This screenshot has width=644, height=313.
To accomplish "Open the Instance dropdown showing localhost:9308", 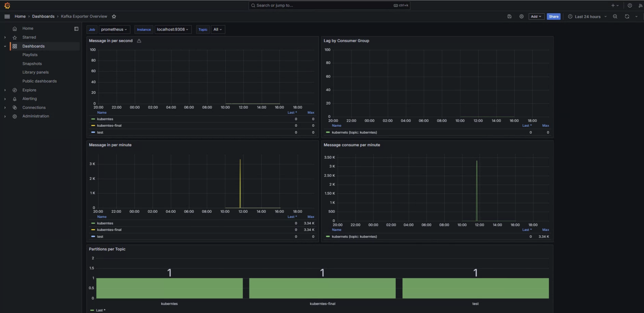I will (x=173, y=29).
